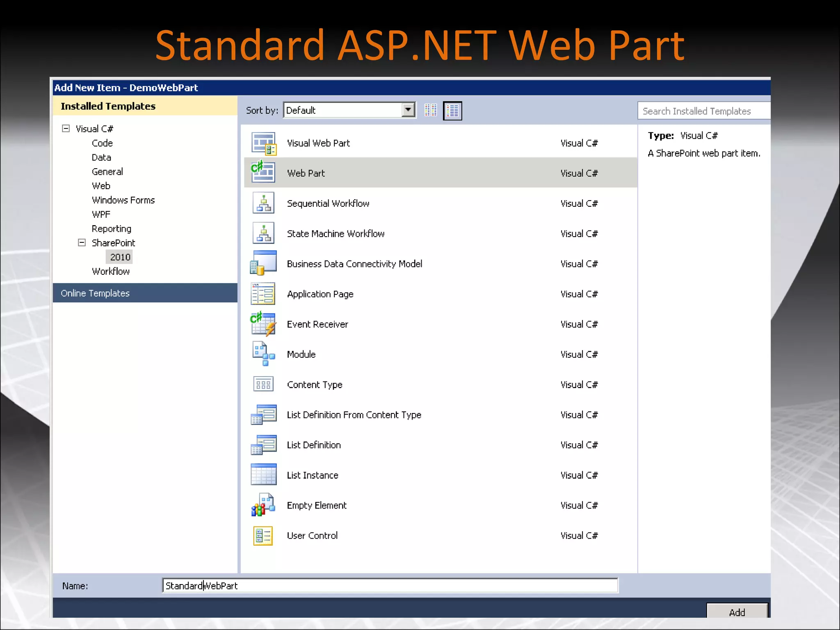Select the SharePoint tree node label
This screenshot has width=840, height=630.
click(113, 243)
